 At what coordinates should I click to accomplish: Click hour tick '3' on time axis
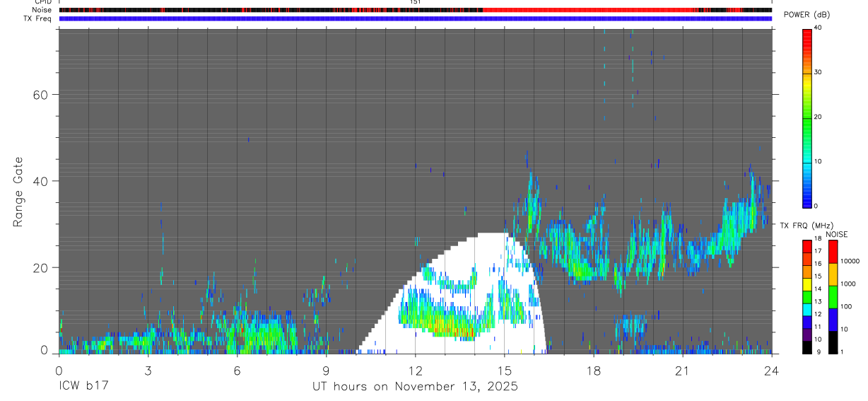148,370
